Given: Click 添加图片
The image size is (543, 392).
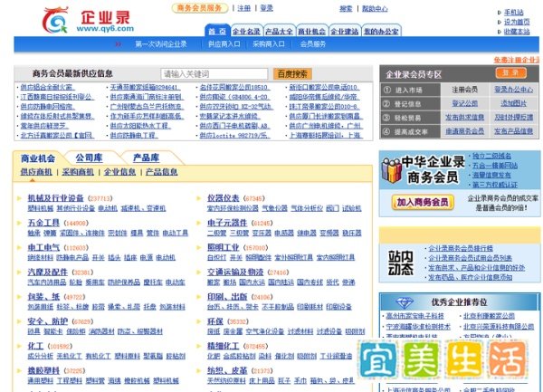Looking at the screenshot, I should click(513, 103).
